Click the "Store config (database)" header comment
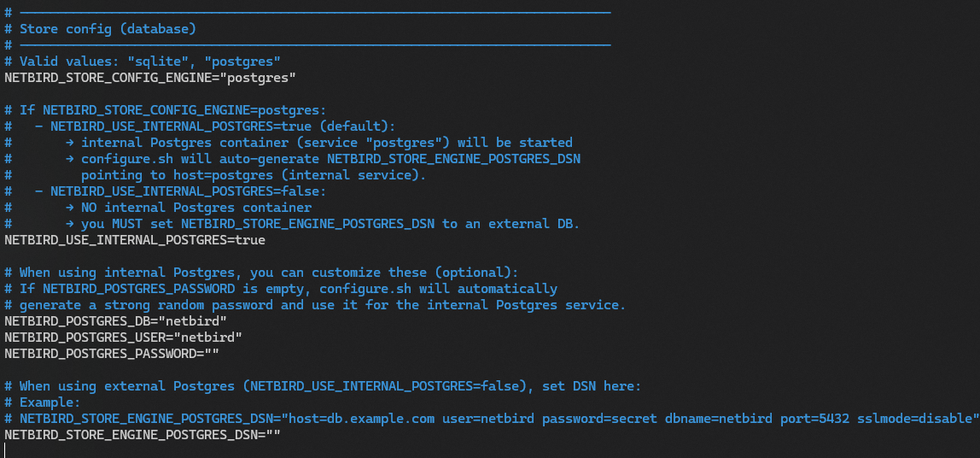The image size is (980, 458). tap(108, 29)
